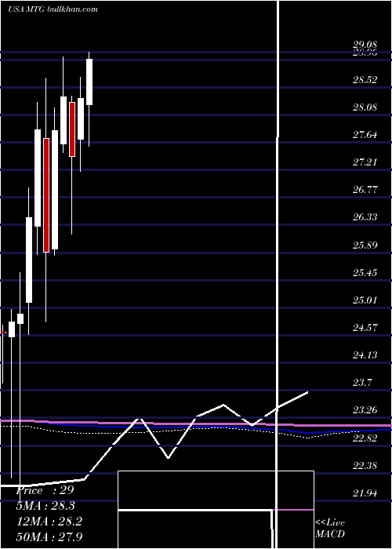Click the 24.13 price axis label

click(x=365, y=355)
